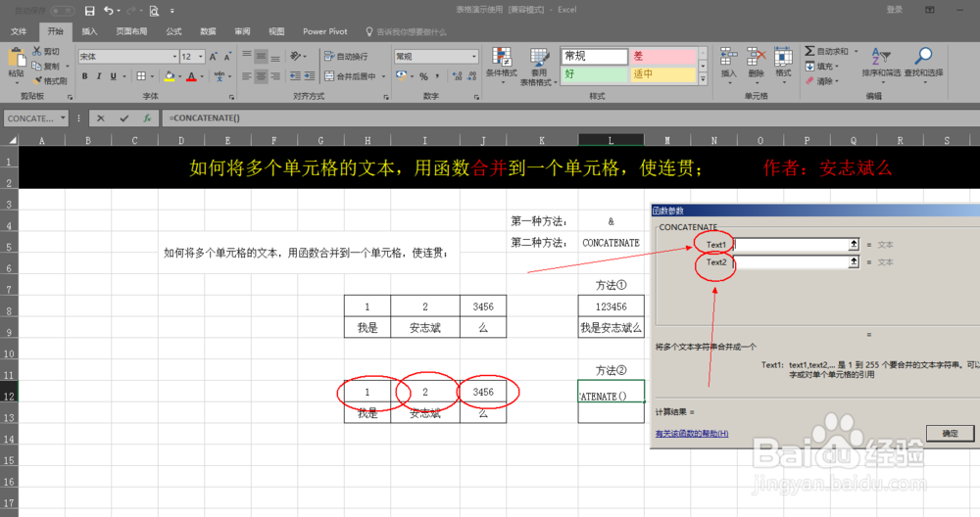The height and width of the screenshot is (517, 980).
Task: Select the 格式刷 format painter
Action: tap(51, 80)
